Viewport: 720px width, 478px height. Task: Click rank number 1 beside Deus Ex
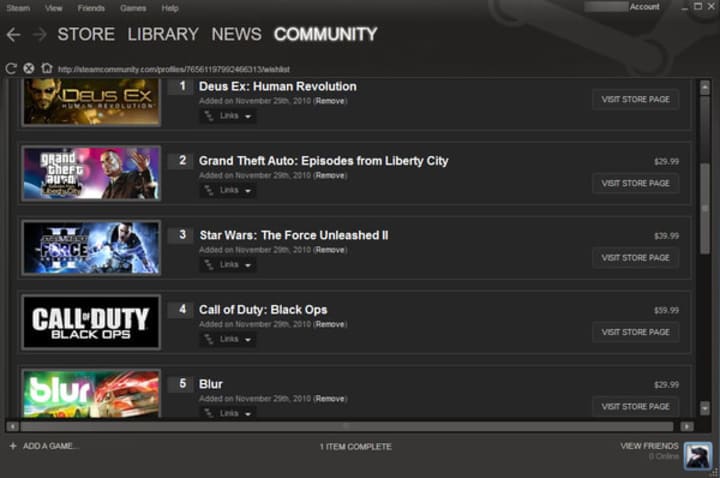(x=182, y=86)
